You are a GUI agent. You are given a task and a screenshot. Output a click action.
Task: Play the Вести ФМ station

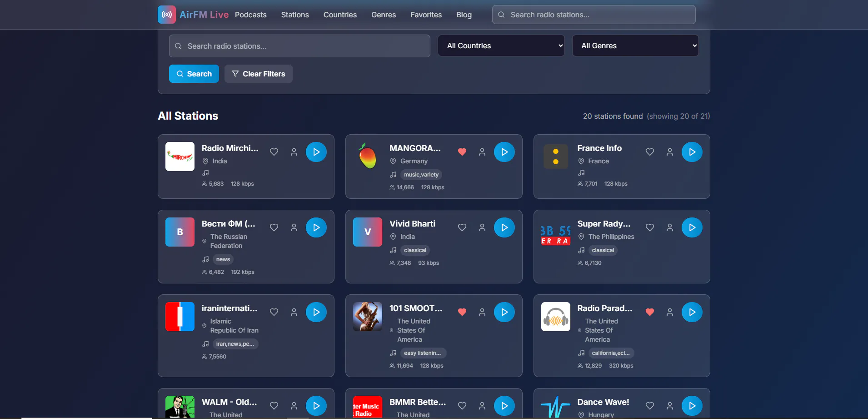316,227
